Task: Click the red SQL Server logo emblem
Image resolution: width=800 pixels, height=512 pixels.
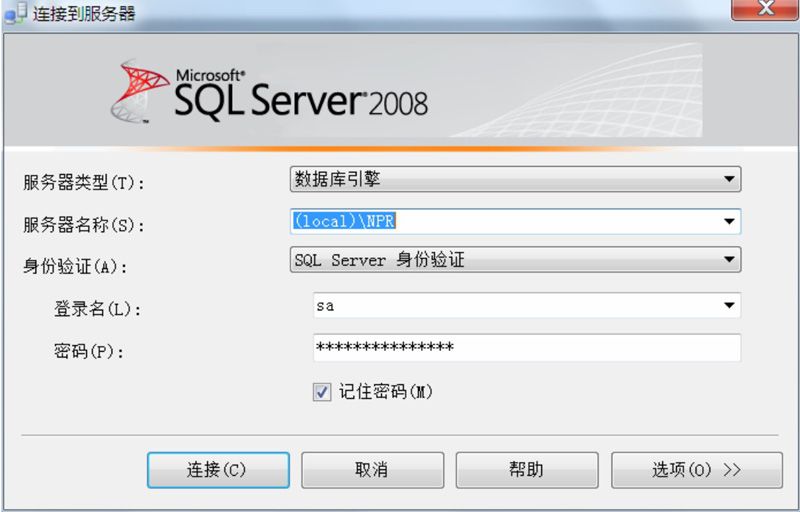Action: [140, 91]
